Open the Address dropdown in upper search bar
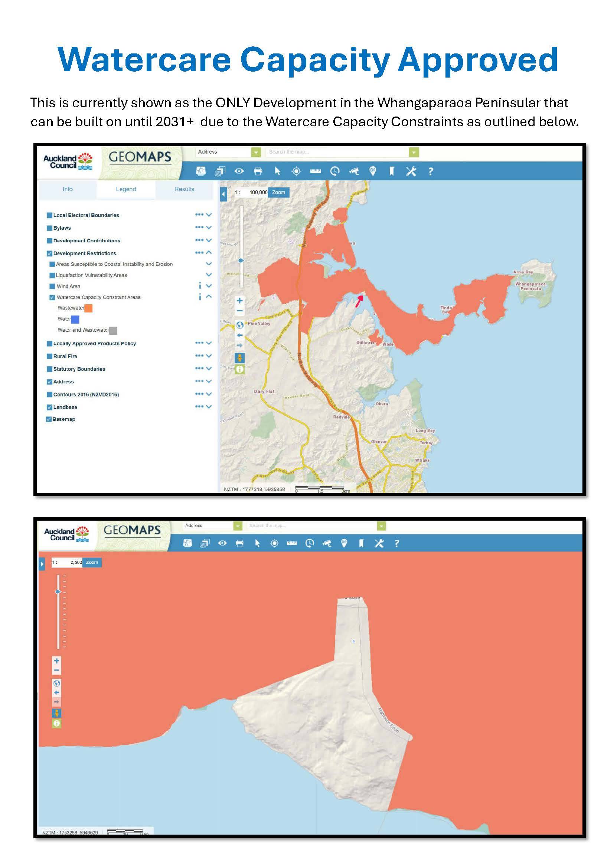Image resolution: width=614 pixels, height=868 pixels. 256,152
